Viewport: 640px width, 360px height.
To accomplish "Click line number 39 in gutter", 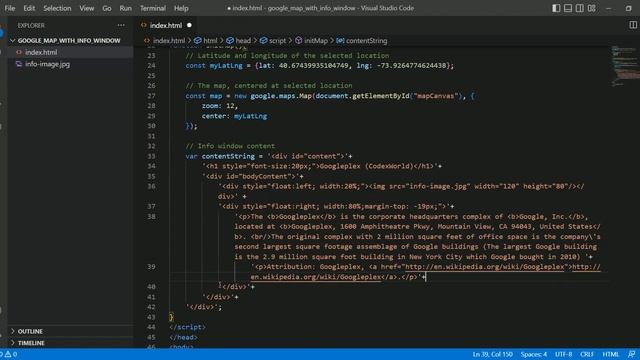I will coord(151,267).
